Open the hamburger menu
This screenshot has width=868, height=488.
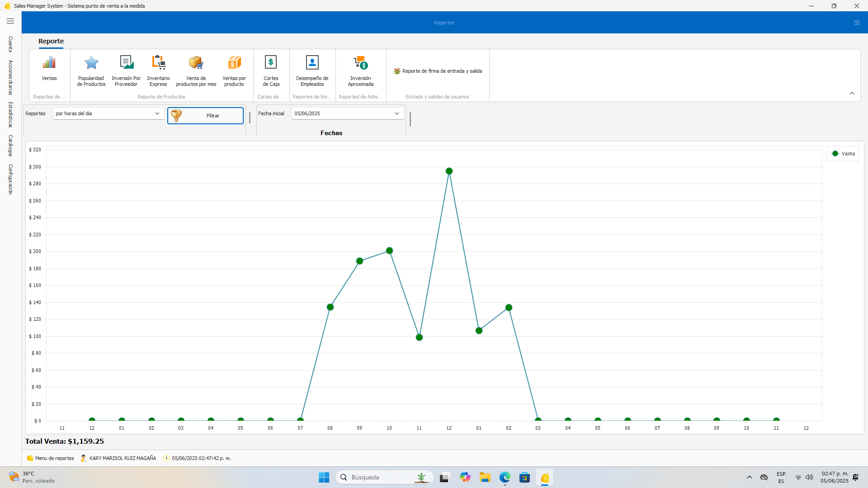[10, 21]
